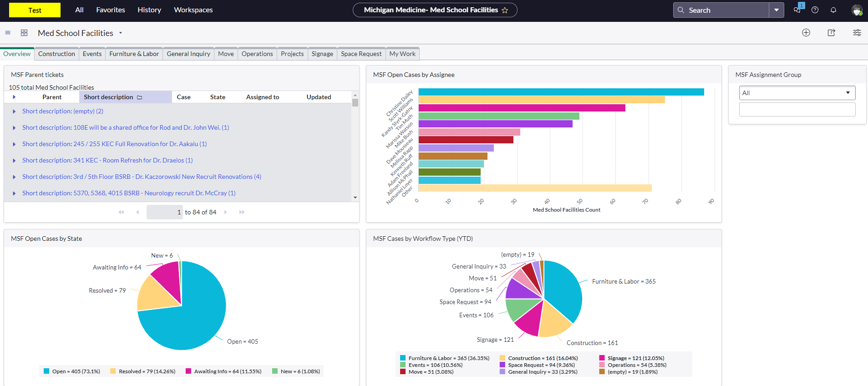868x386 pixels.
Task: Open the Med School Facilities title dropdown
Action: (x=121, y=33)
